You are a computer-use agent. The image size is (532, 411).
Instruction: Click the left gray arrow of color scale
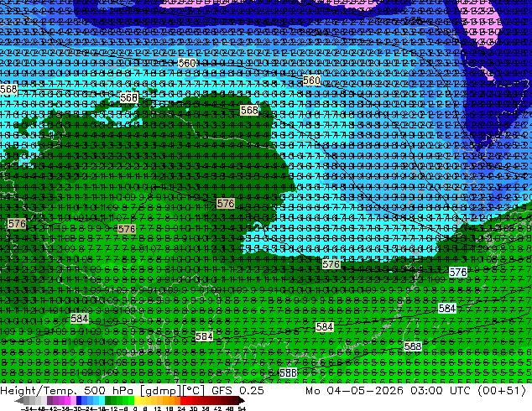coord(19,400)
